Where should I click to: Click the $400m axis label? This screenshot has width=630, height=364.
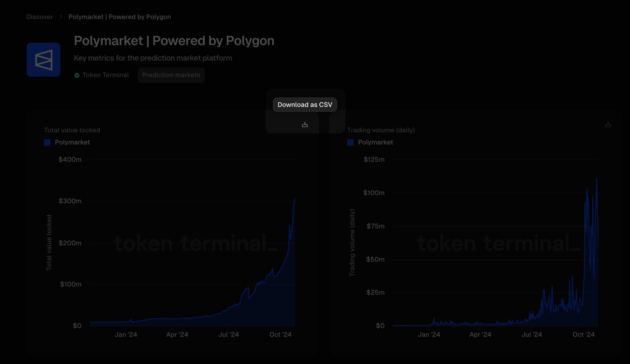point(70,160)
